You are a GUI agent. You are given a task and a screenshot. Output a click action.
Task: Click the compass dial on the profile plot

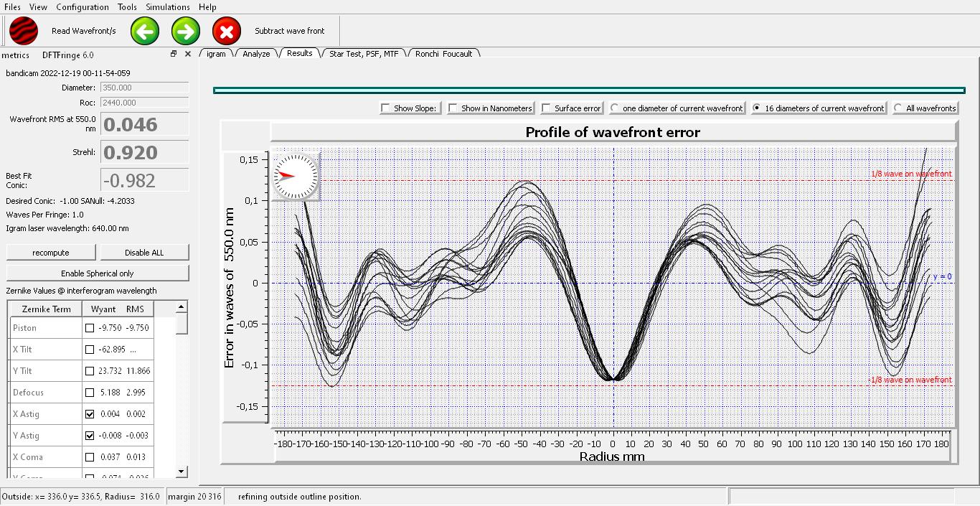(295, 176)
